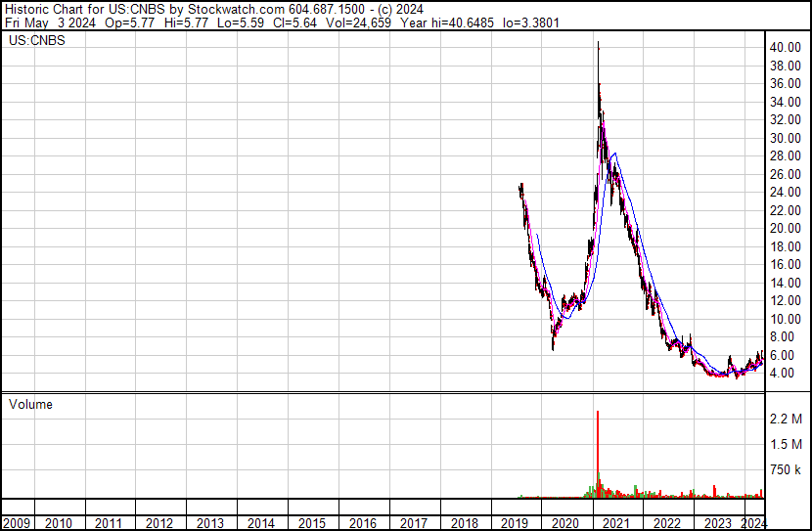The width and height of the screenshot is (812, 531).
Task: Click the 38.00 price axis label
Action: point(785,66)
